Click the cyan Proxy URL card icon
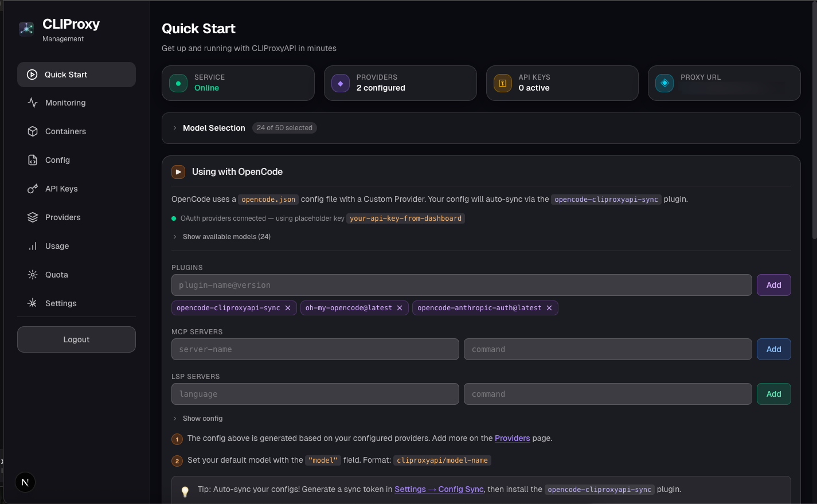This screenshot has height=504, width=817. tap(664, 83)
